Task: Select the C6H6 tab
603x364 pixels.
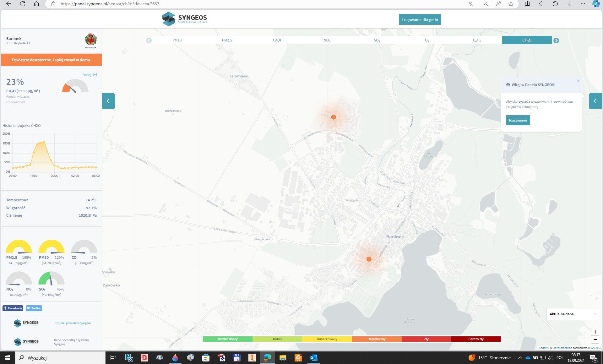Action: [477, 40]
